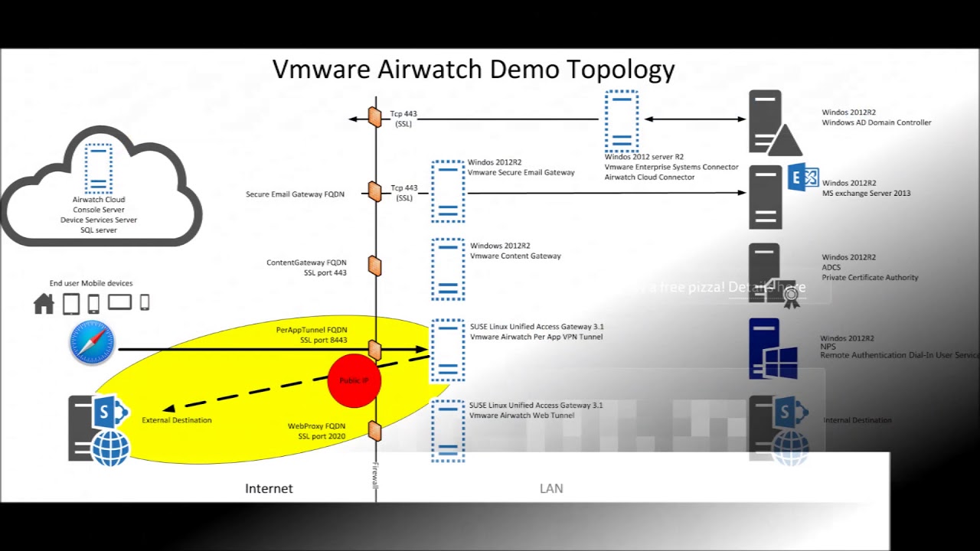
Task: Click the red Public IP circle
Action: click(354, 380)
